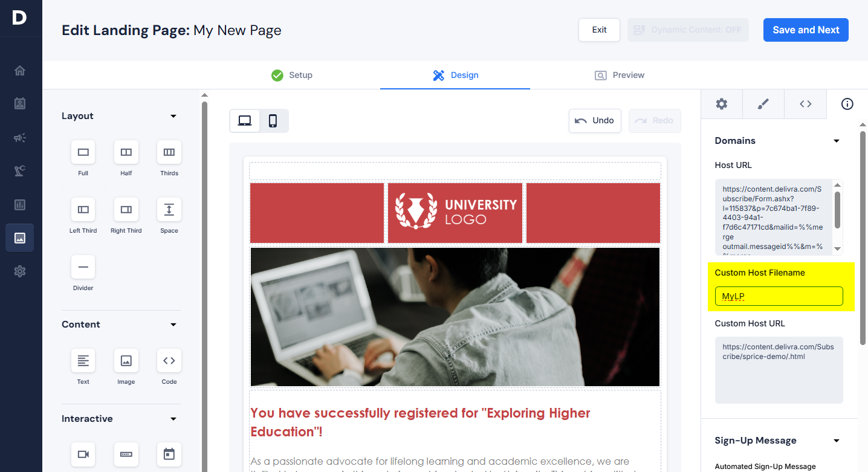Click the Undo button
The height and width of the screenshot is (472, 868).
click(595, 121)
